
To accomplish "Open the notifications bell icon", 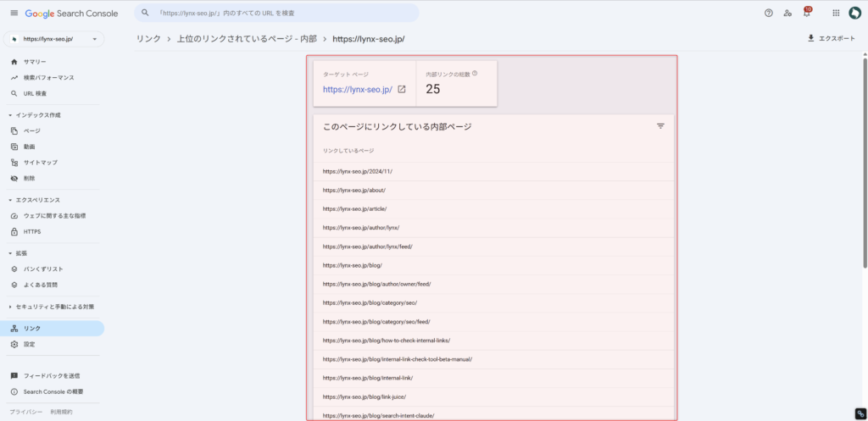I will coord(806,13).
